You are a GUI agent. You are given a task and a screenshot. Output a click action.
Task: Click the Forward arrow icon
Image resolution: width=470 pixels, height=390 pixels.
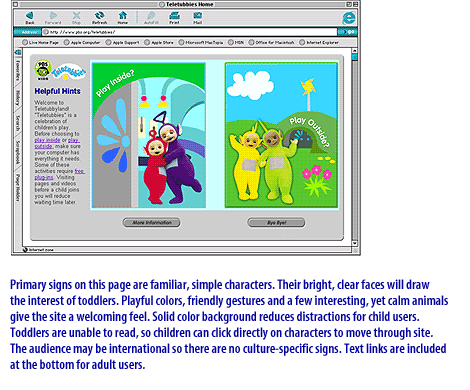point(53,15)
